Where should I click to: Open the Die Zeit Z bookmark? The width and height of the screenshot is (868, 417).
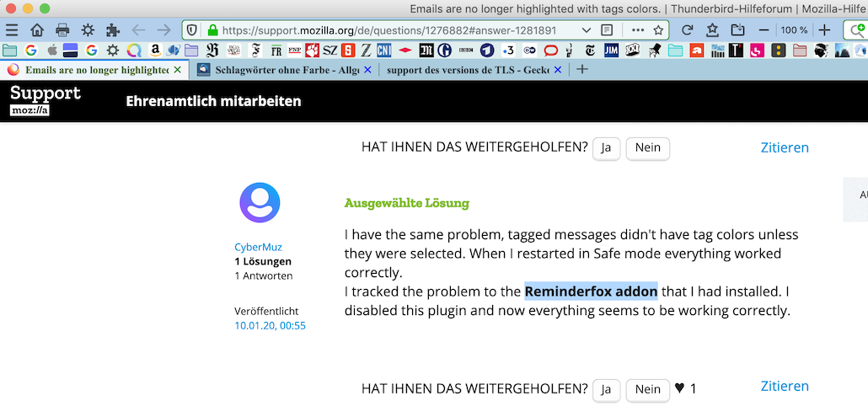click(366, 51)
